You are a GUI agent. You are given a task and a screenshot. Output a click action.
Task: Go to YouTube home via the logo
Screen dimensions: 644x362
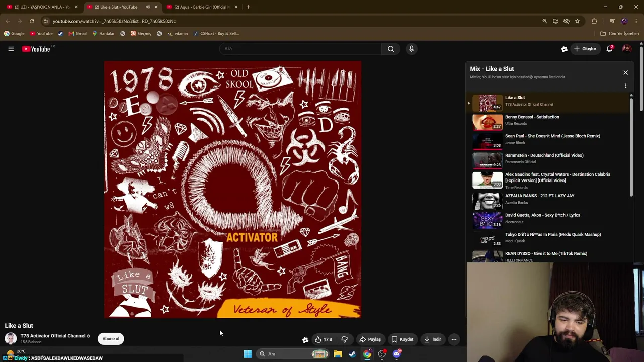click(36, 49)
